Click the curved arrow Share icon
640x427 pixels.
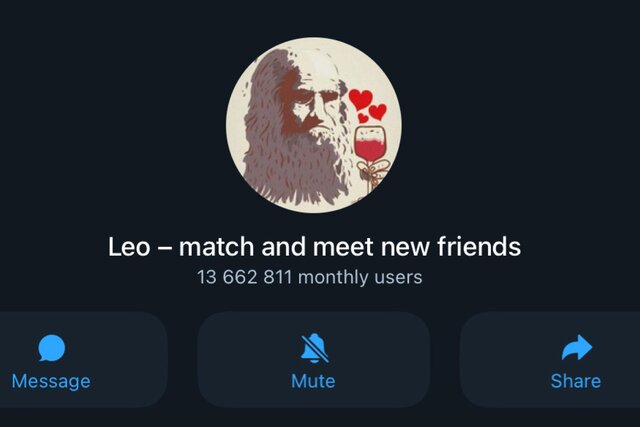coord(576,347)
